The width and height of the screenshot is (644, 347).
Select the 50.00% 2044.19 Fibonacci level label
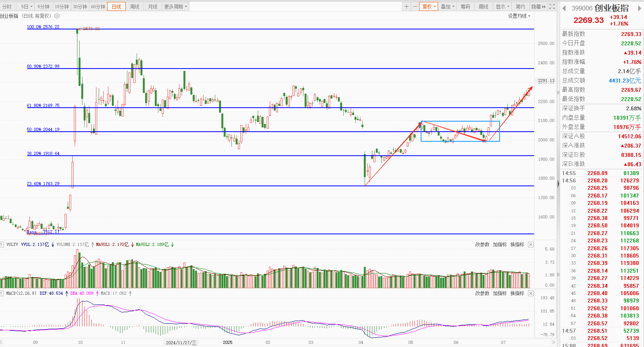tap(43, 129)
